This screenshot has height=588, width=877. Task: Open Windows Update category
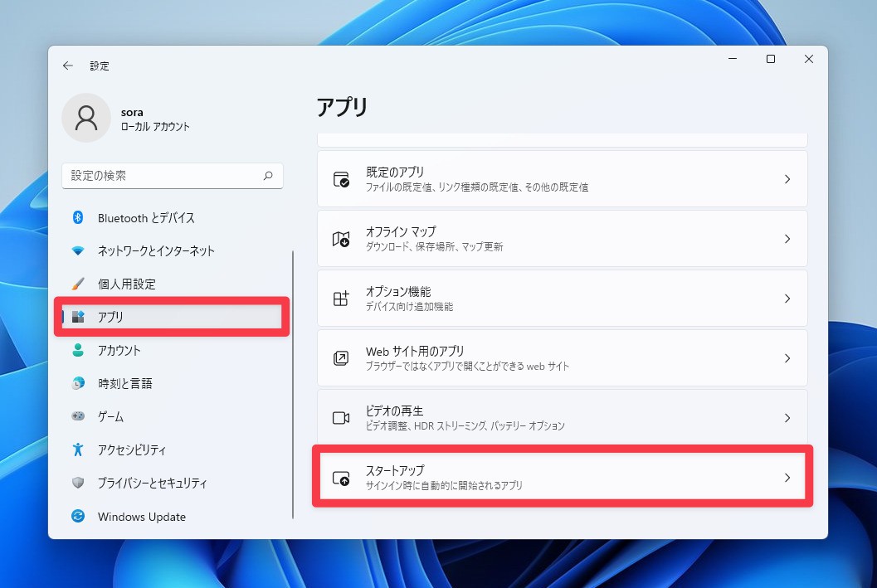tap(173, 516)
